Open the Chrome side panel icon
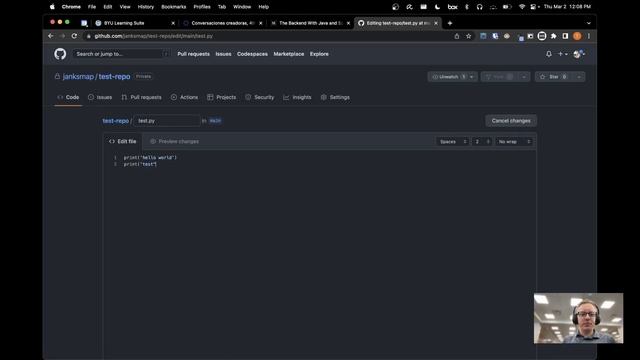 [x=565, y=36]
